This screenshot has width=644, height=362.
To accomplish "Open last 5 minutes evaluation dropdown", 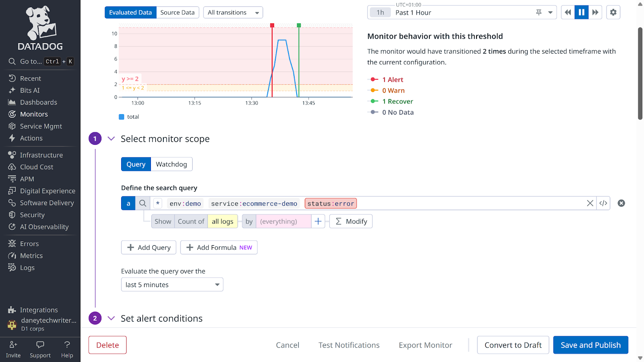I will coord(172,284).
